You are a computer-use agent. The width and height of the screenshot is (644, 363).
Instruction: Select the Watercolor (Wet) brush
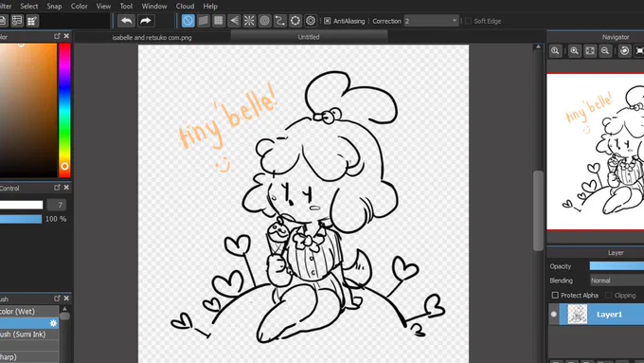coord(29,311)
